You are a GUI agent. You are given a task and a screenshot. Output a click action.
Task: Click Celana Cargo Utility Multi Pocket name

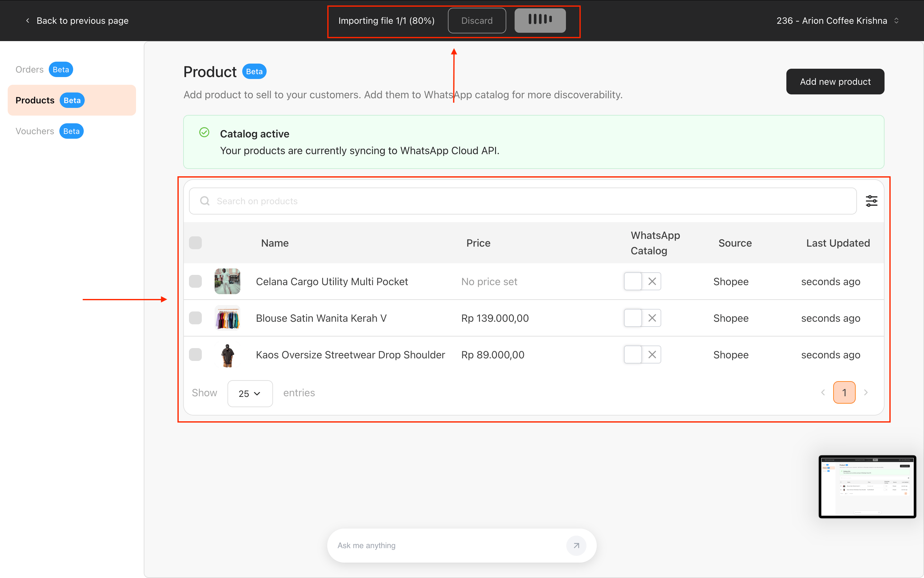coord(332,282)
